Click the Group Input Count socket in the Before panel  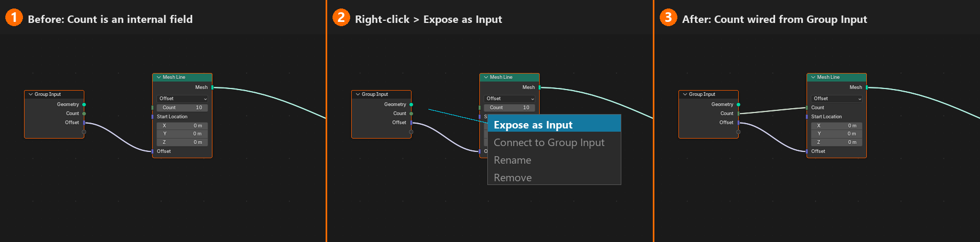pyautogui.click(x=84, y=114)
